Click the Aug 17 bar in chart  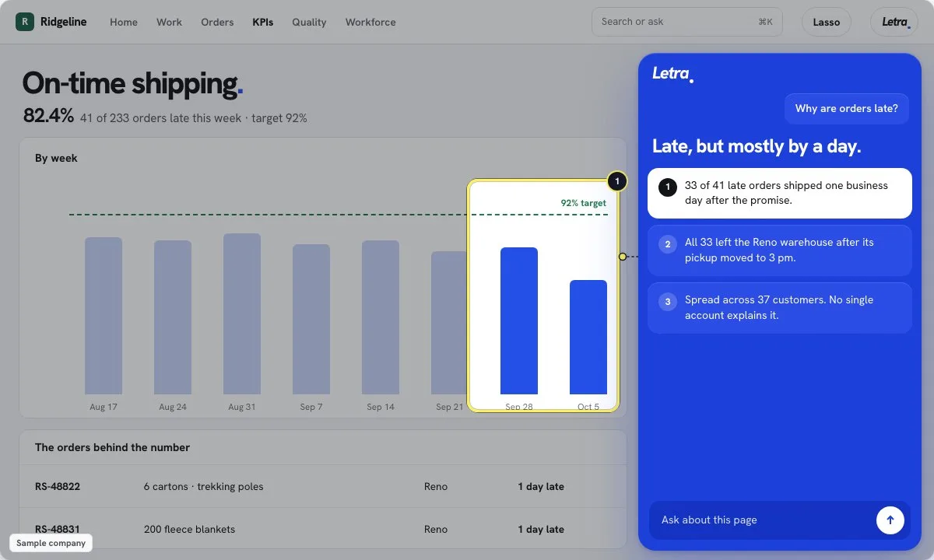point(104,316)
